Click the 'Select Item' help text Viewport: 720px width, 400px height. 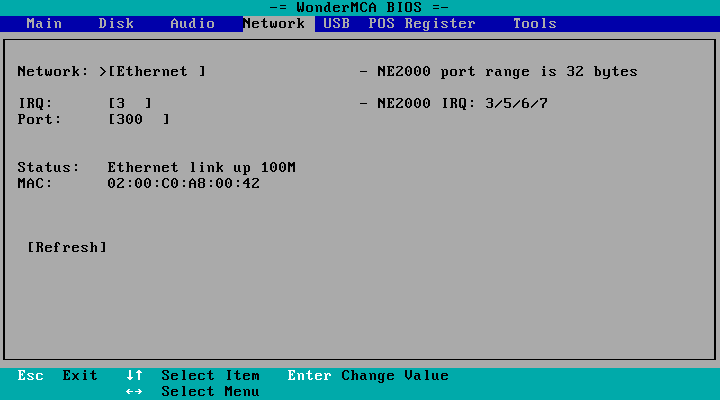pos(210,376)
